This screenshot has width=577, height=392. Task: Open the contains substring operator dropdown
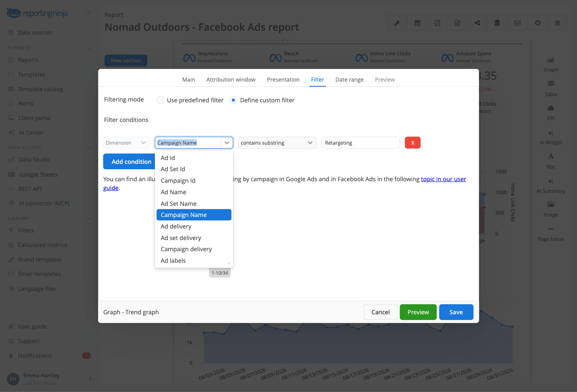pyautogui.click(x=277, y=143)
